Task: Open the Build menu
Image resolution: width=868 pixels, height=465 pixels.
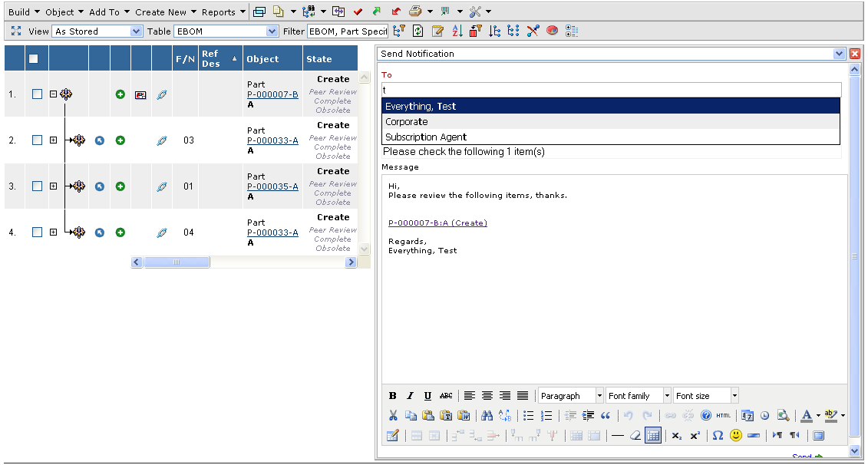Action: 23,12
